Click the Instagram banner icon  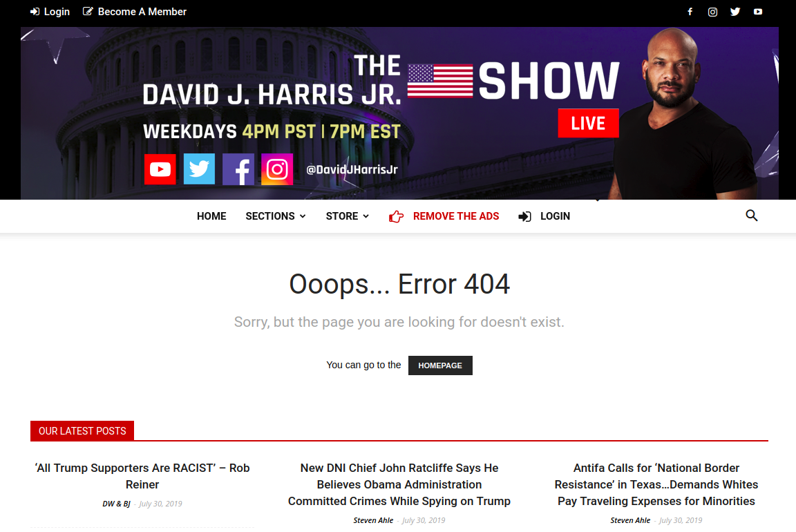click(x=277, y=169)
